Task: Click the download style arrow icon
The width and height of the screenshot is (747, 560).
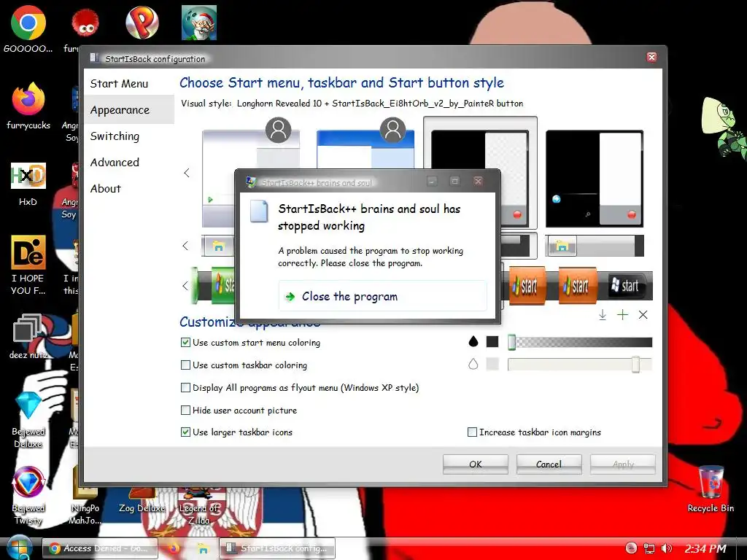Action: [602, 315]
